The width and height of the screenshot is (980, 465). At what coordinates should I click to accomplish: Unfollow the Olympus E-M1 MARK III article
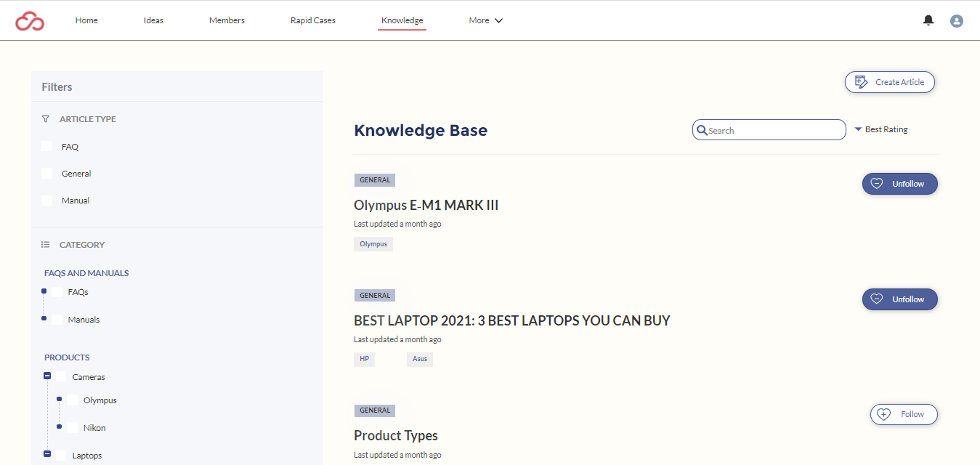(900, 184)
